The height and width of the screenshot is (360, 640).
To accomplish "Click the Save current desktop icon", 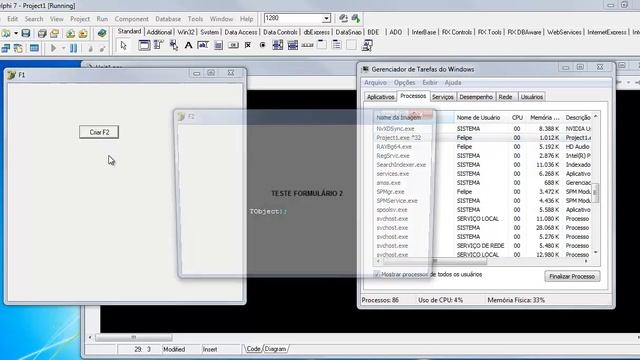I will [343, 18].
